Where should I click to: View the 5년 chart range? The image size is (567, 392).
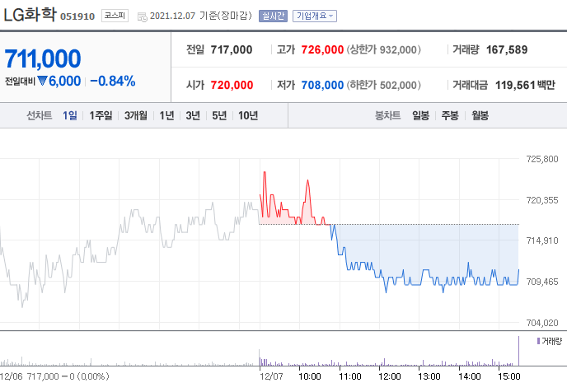(x=219, y=115)
